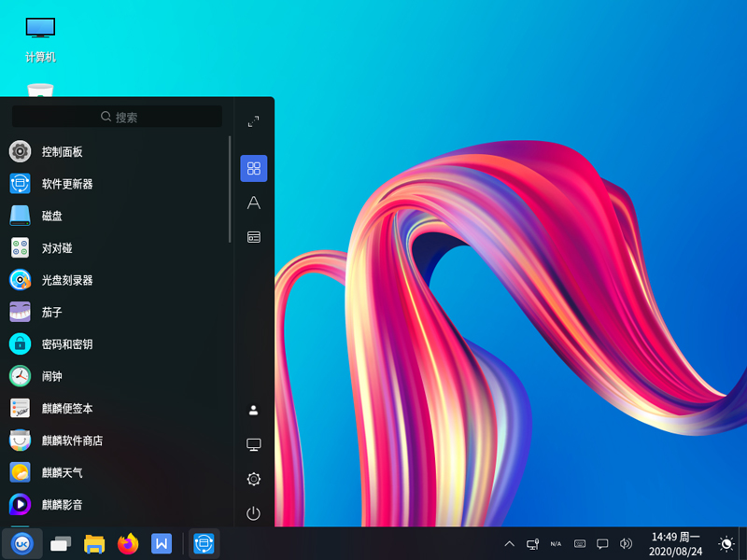Expand hidden system tray icons arrow
This screenshot has height=560, width=747.
coord(509,543)
